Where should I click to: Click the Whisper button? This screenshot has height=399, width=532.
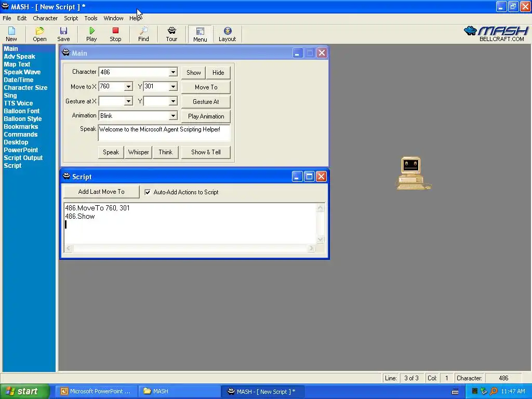pyautogui.click(x=138, y=152)
